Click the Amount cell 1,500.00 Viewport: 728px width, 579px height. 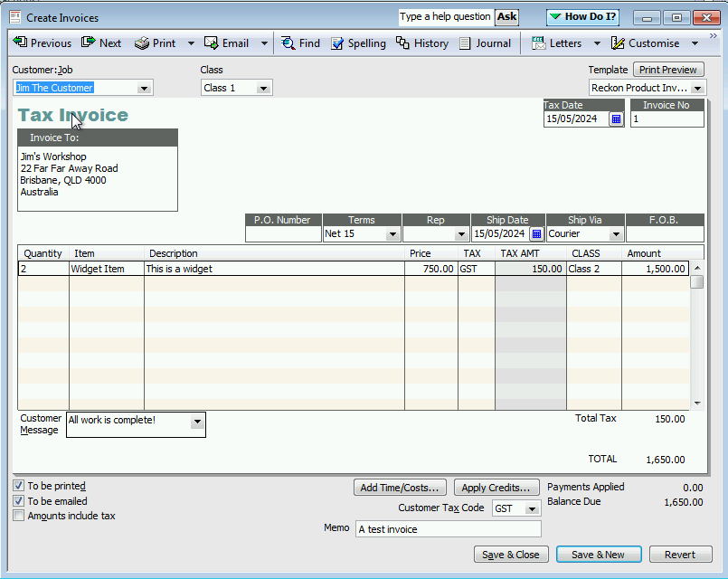pos(655,269)
